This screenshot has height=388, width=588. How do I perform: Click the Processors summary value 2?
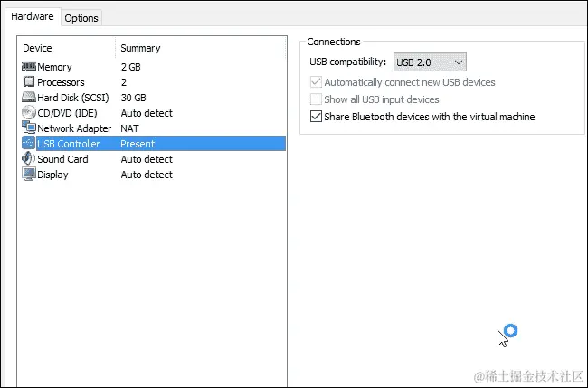point(124,82)
